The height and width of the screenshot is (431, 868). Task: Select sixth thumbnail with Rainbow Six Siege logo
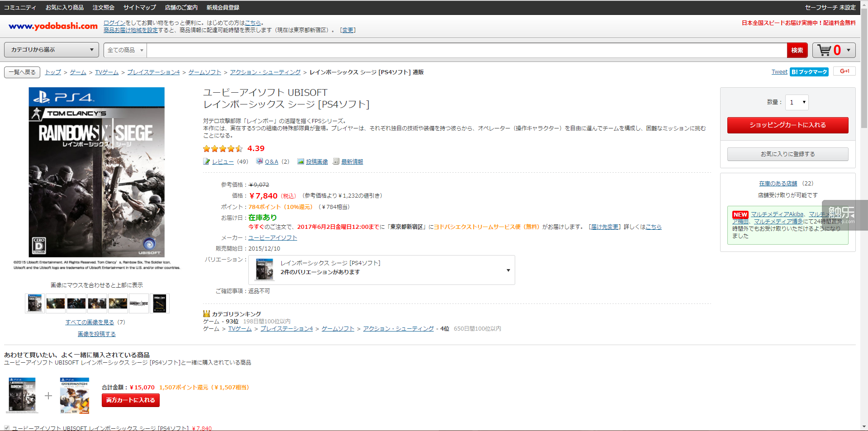tap(139, 303)
